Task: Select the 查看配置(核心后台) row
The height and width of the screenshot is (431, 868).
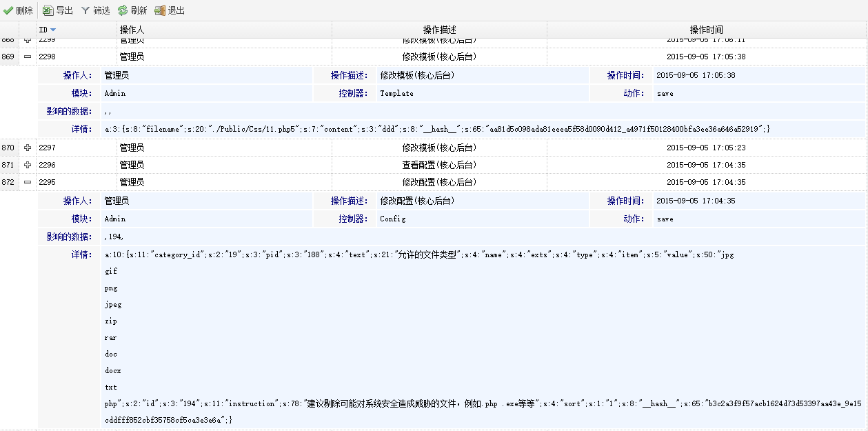Action: pyautogui.click(x=439, y=165)
